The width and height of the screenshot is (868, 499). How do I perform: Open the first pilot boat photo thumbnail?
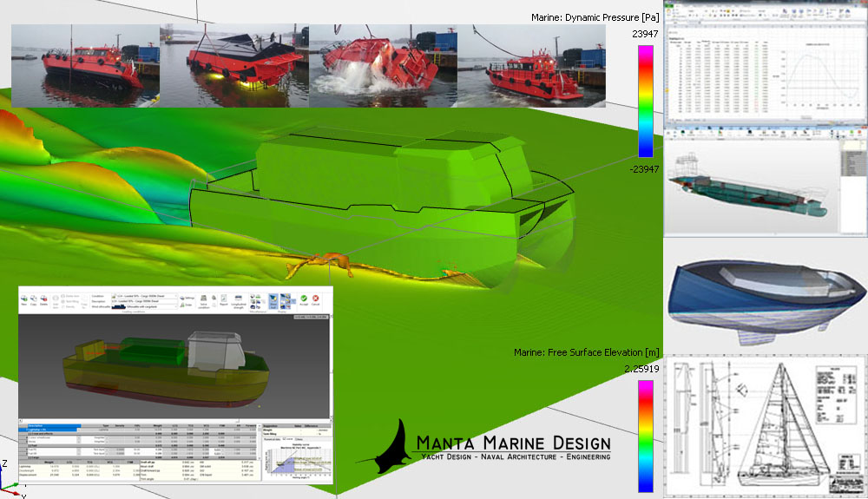tap(85, 66)
